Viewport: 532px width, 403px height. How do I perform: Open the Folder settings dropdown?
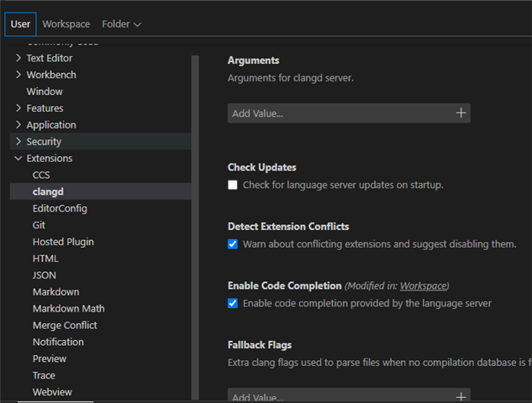pos(122,24)
